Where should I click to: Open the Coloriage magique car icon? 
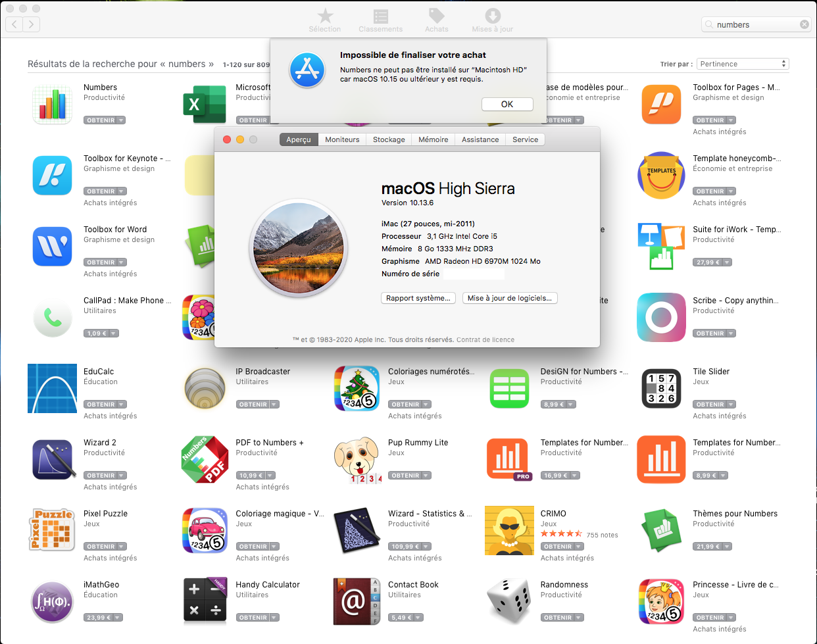tap(205, 530)
